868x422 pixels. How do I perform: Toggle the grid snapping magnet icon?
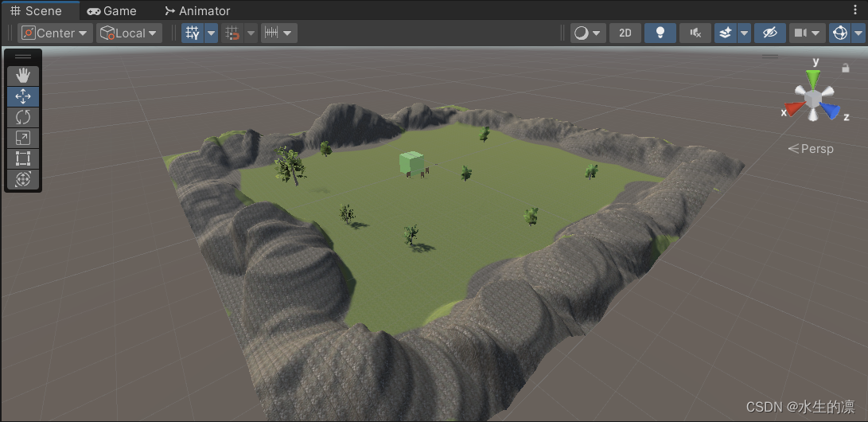[233, 33]
